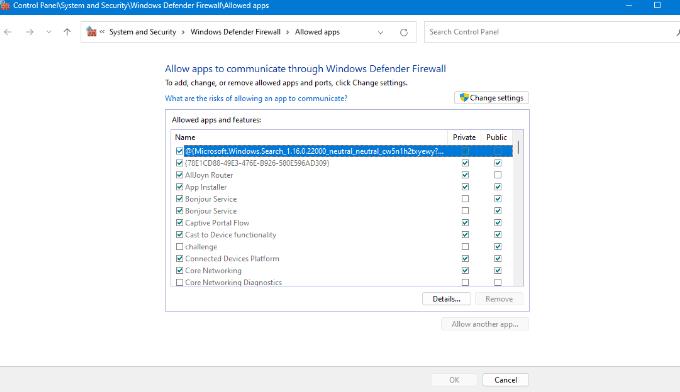Toggle Captive Portal Flow name checkbox
This screenshot has height=392, width=680.
[180, 222]
